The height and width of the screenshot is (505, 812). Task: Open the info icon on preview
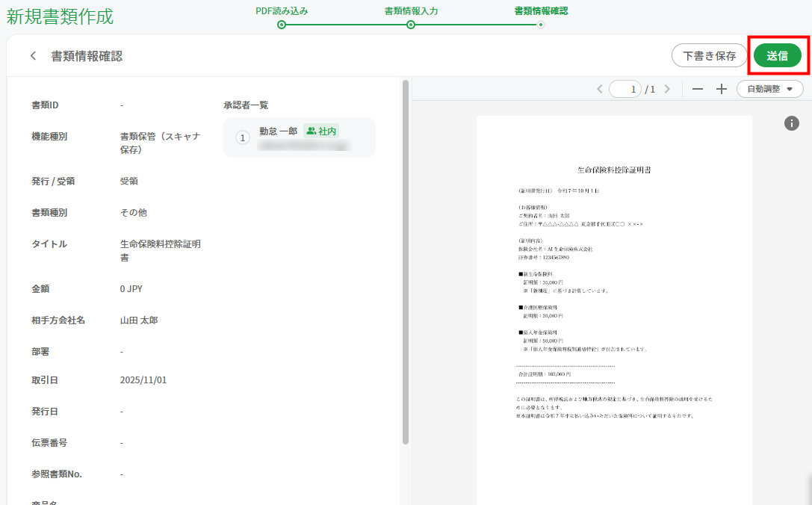tap(791, 123)
